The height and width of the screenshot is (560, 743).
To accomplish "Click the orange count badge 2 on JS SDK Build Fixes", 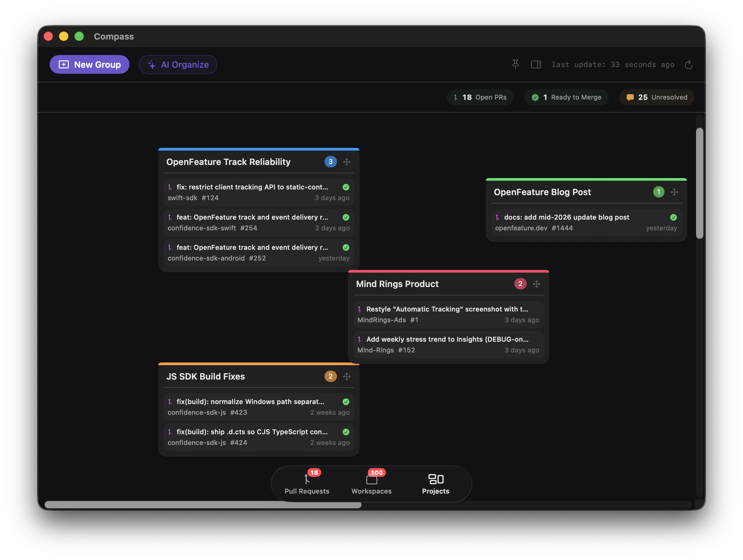I will (x=331, y=377).
